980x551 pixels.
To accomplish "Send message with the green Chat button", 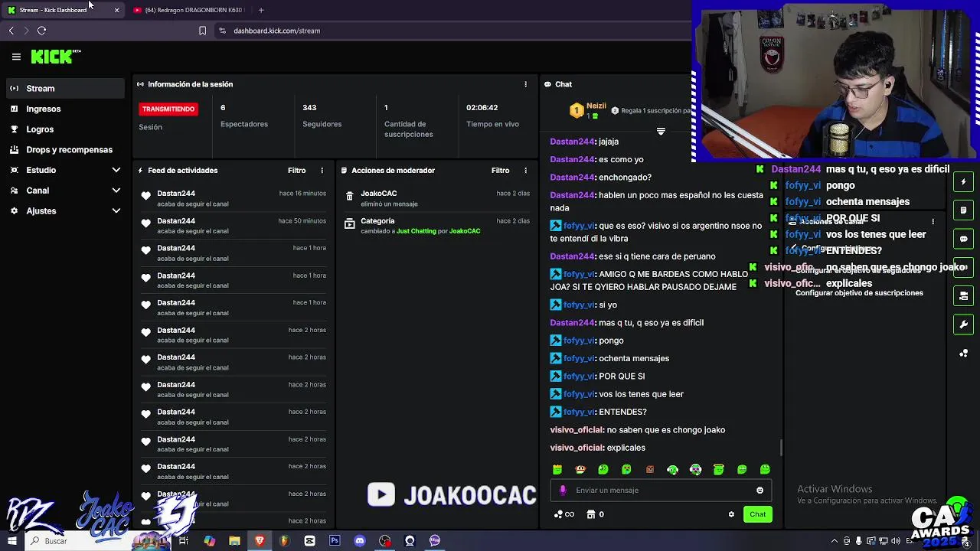I will coord(757,514).
